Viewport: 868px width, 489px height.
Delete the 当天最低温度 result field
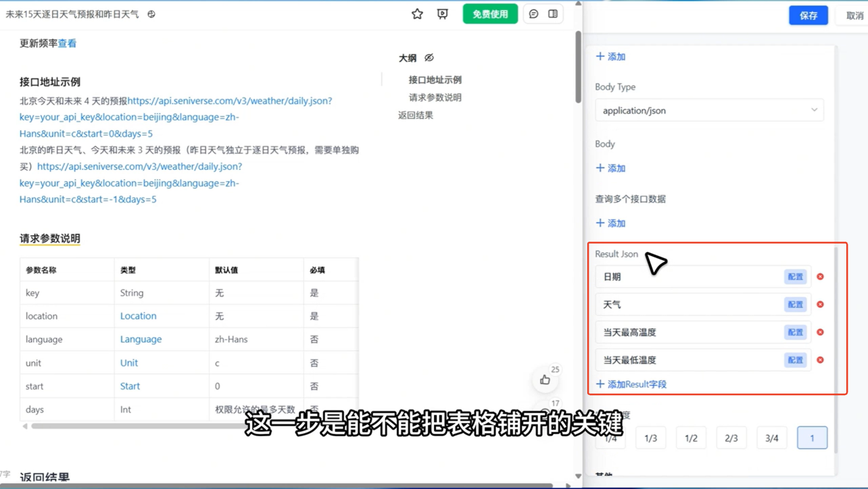coord(820,360)
